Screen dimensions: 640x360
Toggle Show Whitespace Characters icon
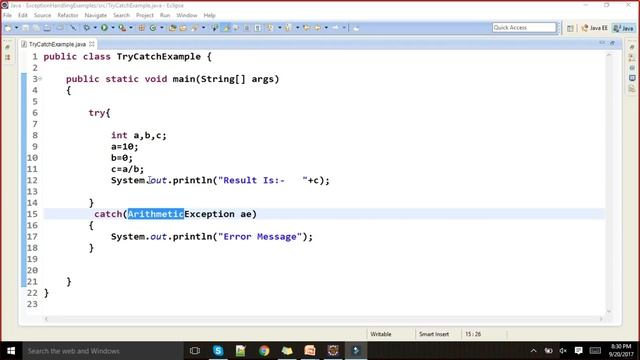tap(257, 28)
